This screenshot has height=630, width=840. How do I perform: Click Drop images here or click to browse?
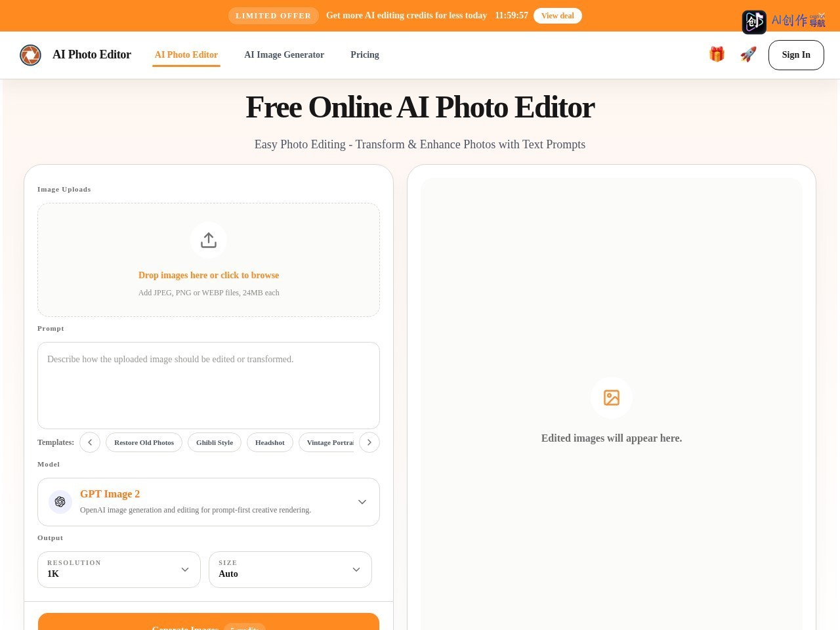(x=209, y=275)
